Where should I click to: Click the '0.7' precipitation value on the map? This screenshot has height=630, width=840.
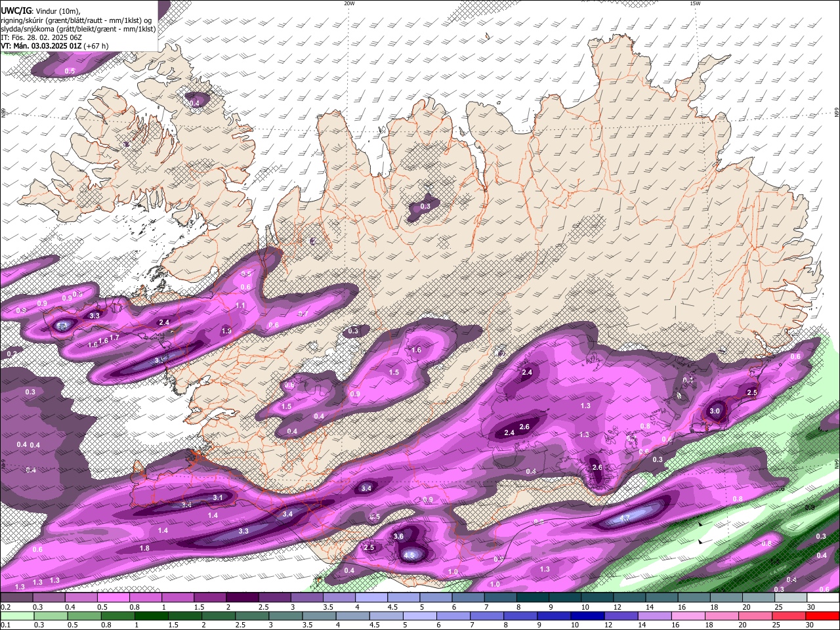click(x=303, y=314)
